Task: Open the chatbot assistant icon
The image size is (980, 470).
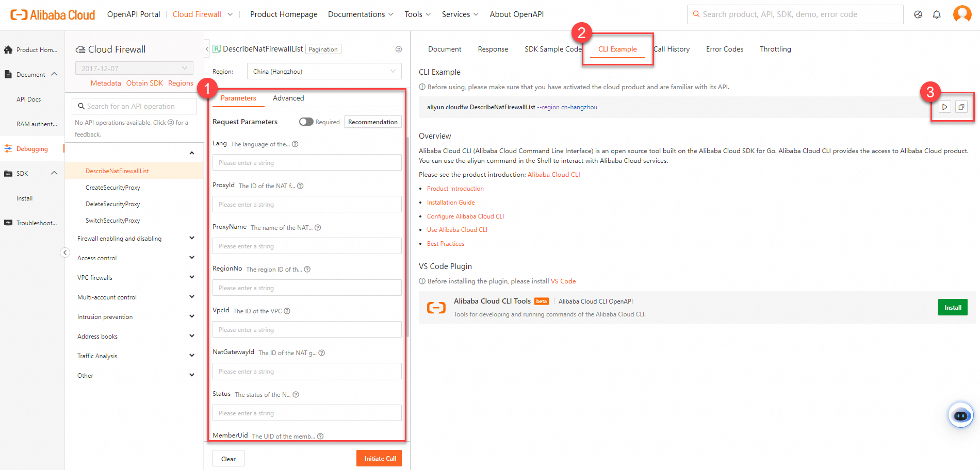Action: pos(961,415)
